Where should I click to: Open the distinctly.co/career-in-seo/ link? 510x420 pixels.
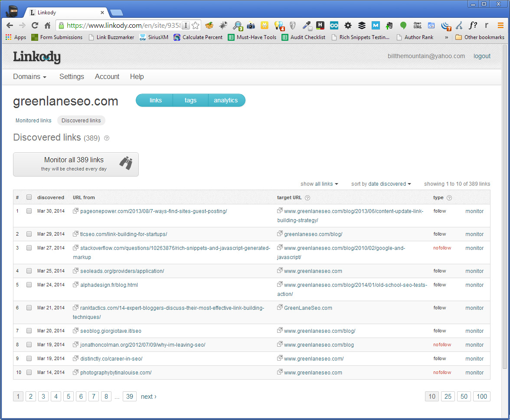coord(111,359)
